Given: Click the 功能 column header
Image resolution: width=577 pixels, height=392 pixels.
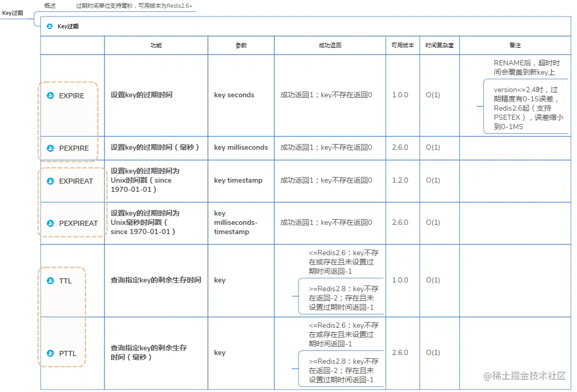Looking at the screenshot, I should tap(156, 45).
